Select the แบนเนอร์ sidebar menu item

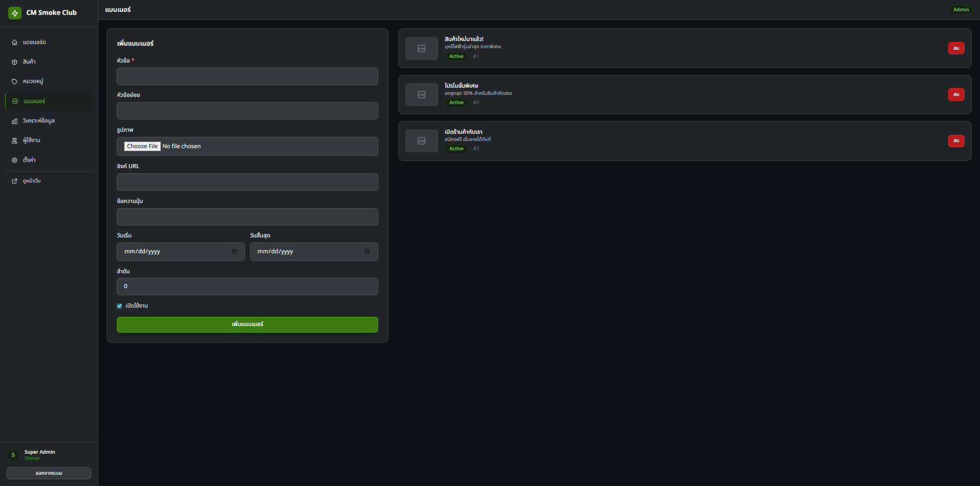[x=49, y=102]
